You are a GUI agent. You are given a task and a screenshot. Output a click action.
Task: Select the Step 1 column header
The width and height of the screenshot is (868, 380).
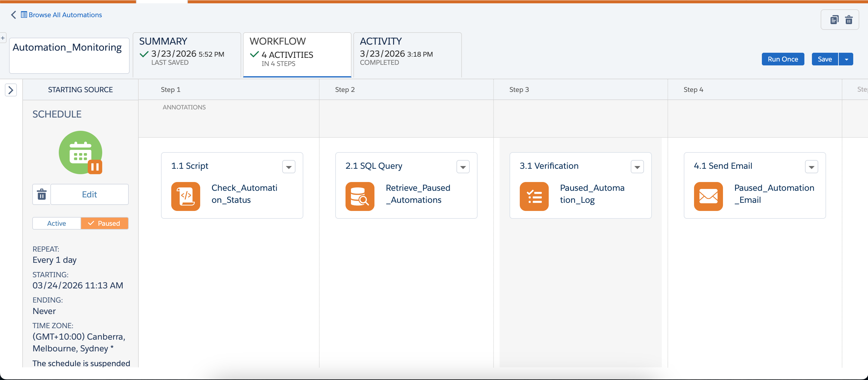click(171, 90)
